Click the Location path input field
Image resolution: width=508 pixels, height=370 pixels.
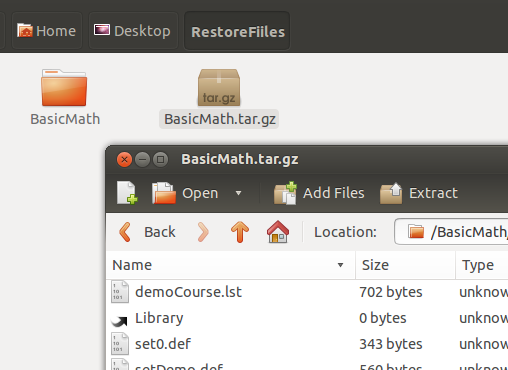click(451, 232)
